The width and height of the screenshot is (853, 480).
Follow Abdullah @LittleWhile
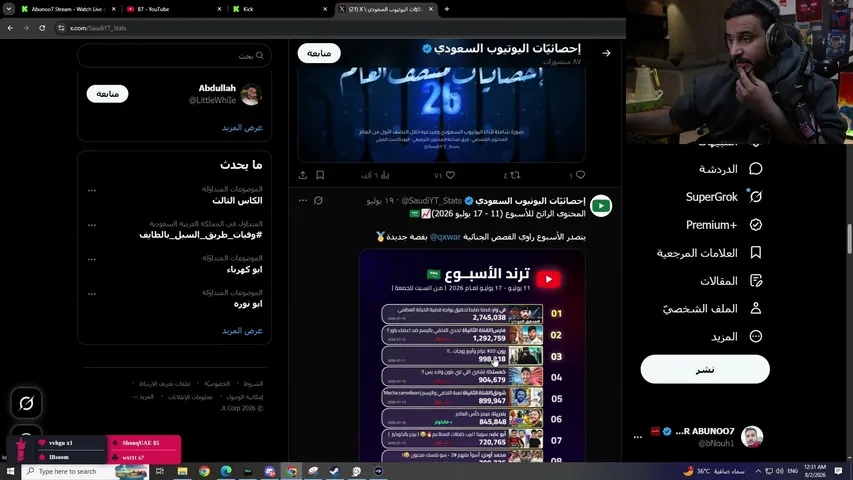click(x=107, y=94)
